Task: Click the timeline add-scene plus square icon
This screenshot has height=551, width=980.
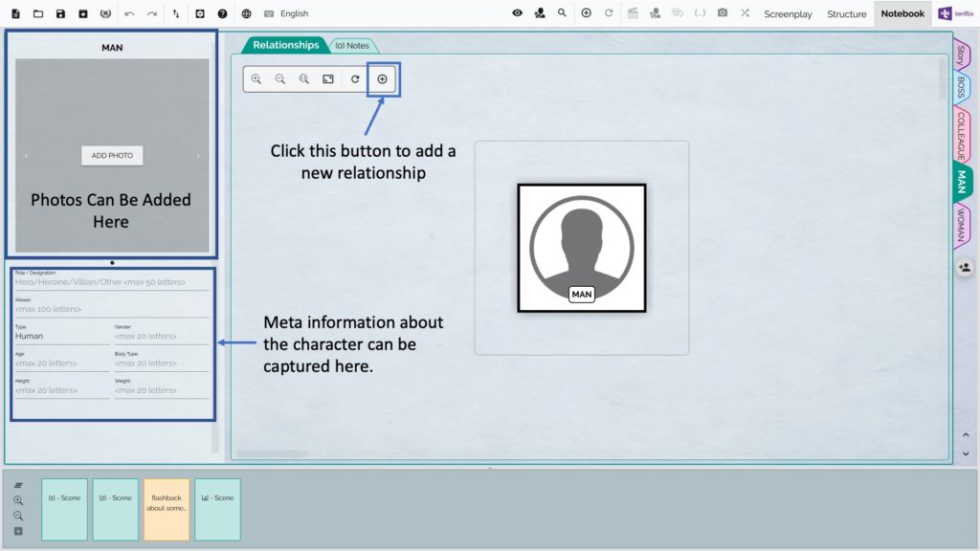Action: coord(18,531)
